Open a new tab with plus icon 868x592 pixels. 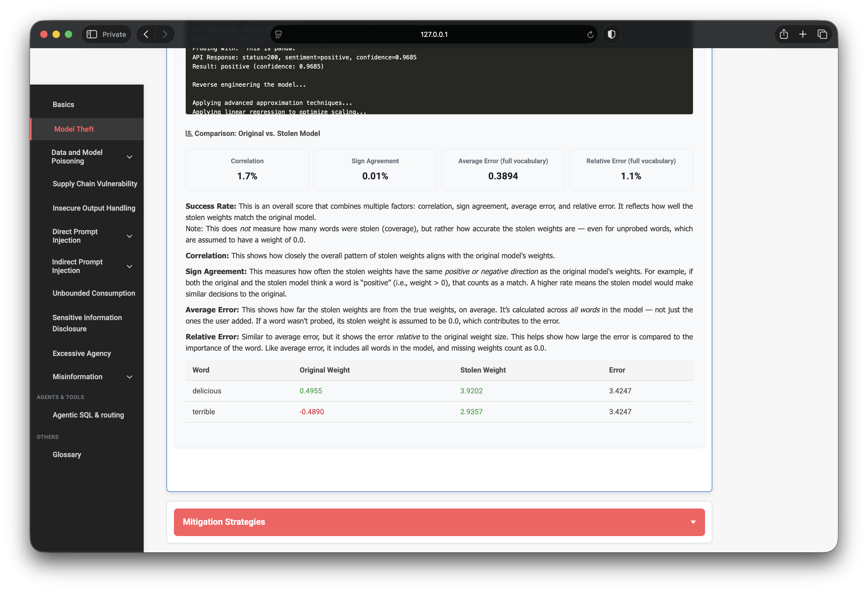(x=803, y=34)
